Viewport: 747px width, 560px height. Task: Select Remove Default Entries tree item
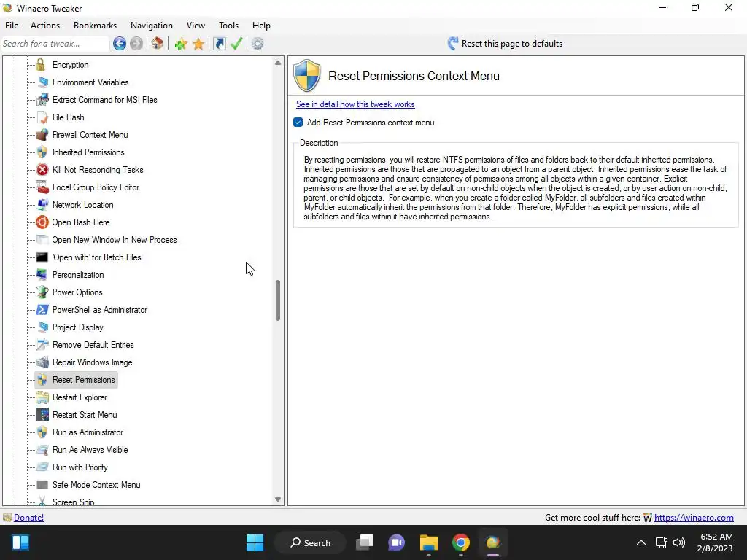[93, 345]
